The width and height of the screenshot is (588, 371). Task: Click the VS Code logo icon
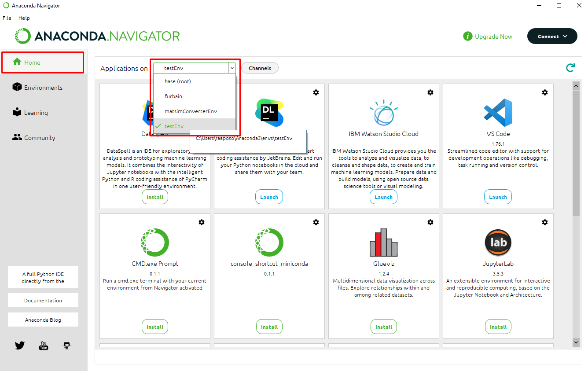[x=498, y=113]
